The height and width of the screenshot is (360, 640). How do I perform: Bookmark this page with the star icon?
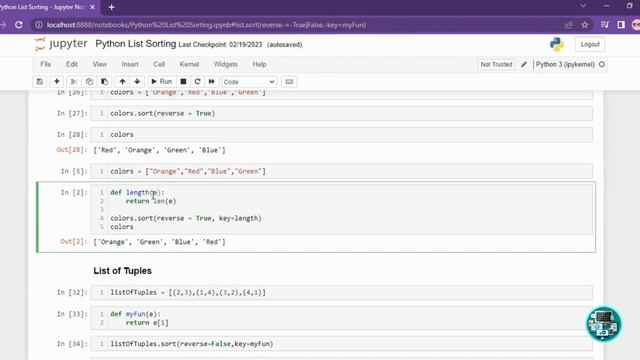click(585, 25)
